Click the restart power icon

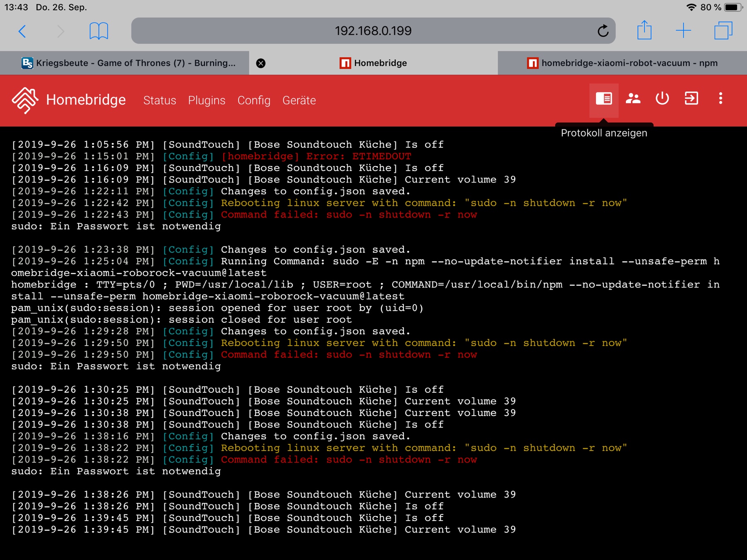point(662,99)
